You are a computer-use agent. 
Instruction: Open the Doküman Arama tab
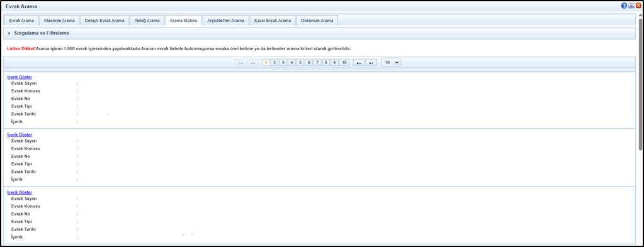[x=317, y=21]
